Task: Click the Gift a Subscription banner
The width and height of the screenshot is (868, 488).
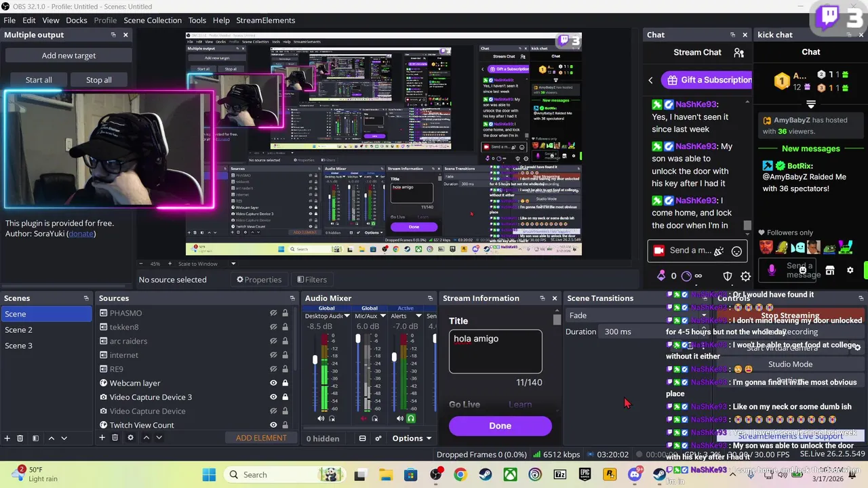Action: (707, 80)
